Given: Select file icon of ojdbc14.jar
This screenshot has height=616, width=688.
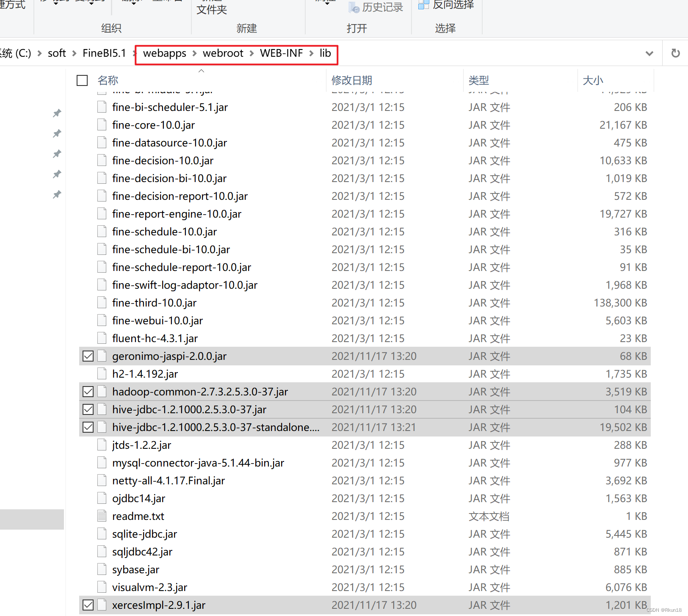Looking at the screenshot, I should 102,498.
